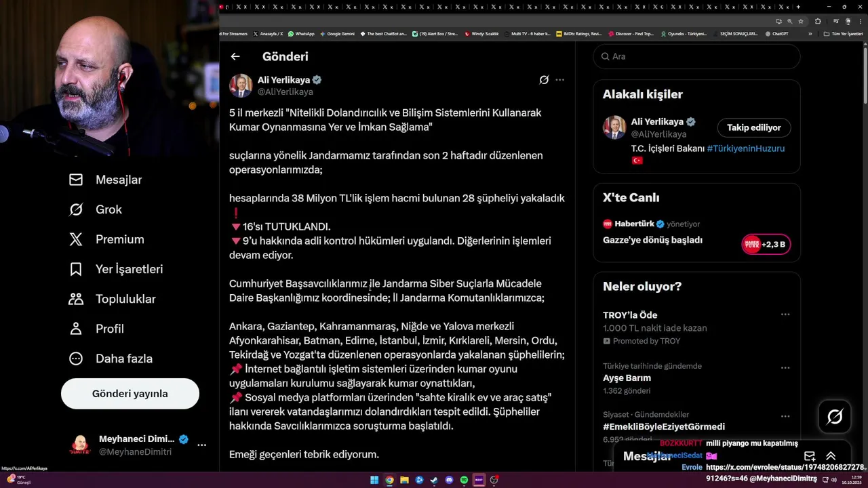The height and width of the screenshot is (488, 868).
Task: Open Ali Yerlikaya avatar in Alakalı kişiler
Action: click(614, 127)
